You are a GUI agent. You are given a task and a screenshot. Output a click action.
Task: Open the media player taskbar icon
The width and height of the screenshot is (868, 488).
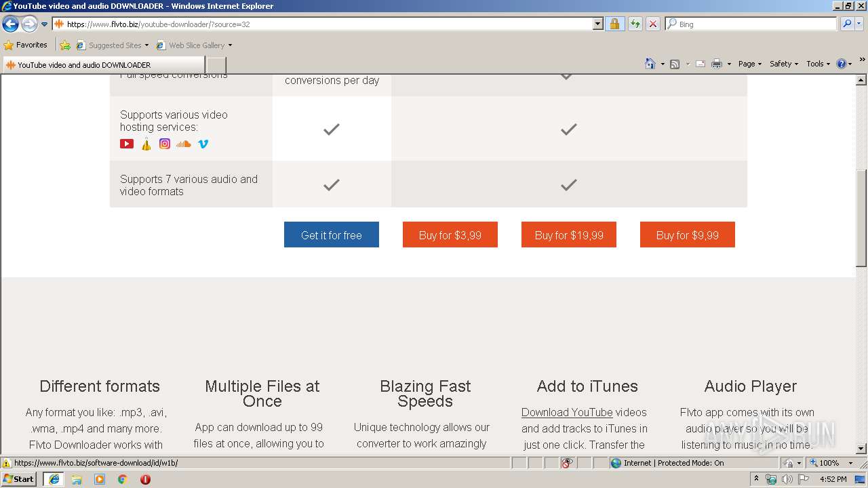[x=100, y=479]
